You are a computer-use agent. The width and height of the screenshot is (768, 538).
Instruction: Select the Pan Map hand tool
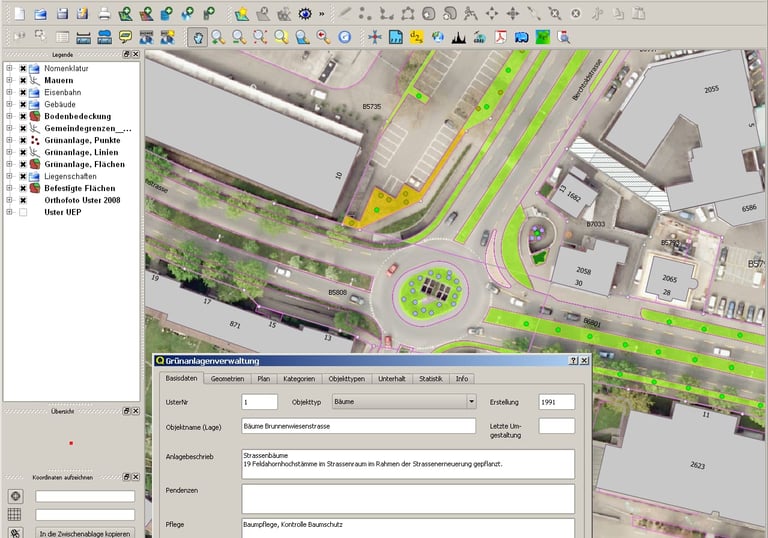pyautogui.click(x=197, y=37)
